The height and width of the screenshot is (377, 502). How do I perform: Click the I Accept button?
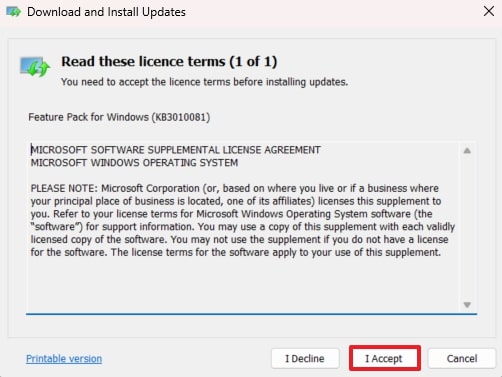pos(385,358)
